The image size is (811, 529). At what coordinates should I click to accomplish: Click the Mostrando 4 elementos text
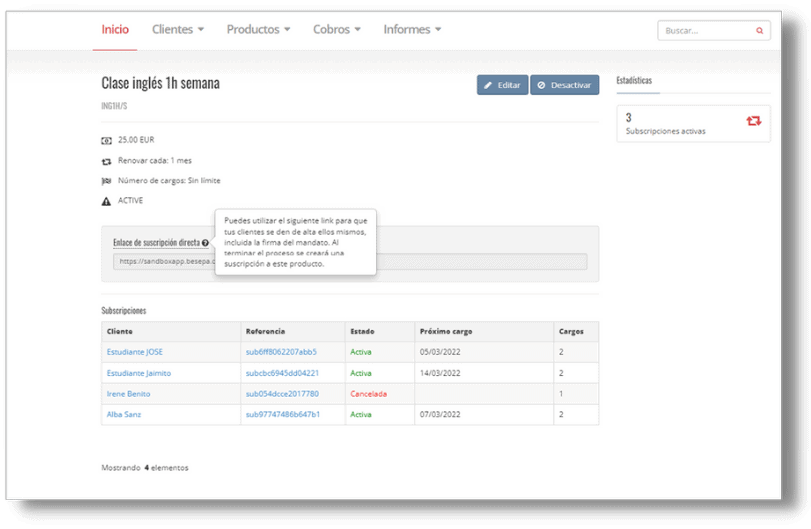pyautogui.click(x=145, y=468)
